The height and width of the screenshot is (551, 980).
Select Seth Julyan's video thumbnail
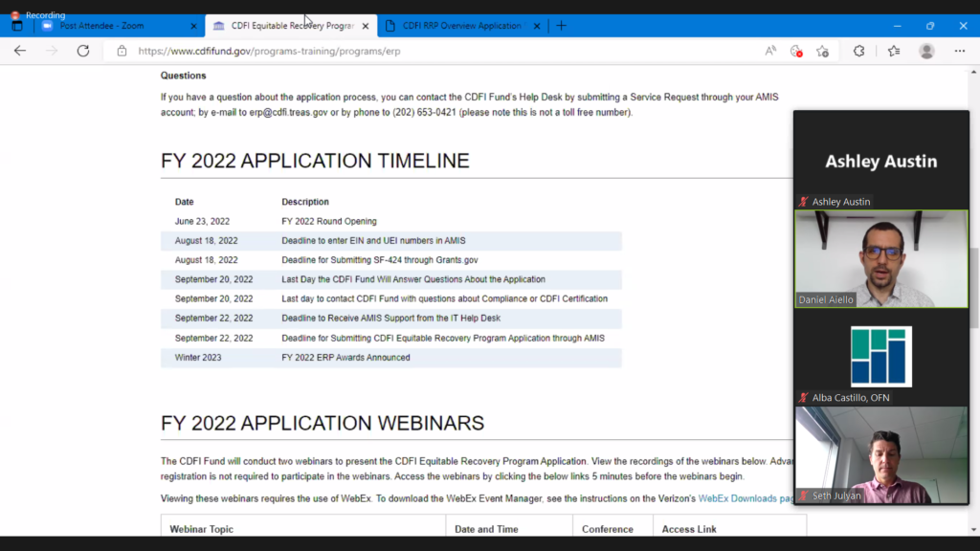(881, 454)
